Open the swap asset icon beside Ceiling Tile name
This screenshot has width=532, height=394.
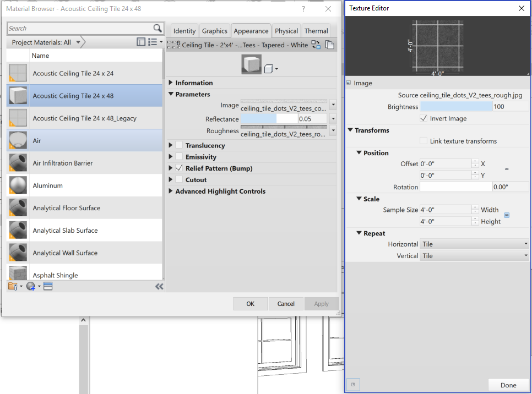[316, 45]
